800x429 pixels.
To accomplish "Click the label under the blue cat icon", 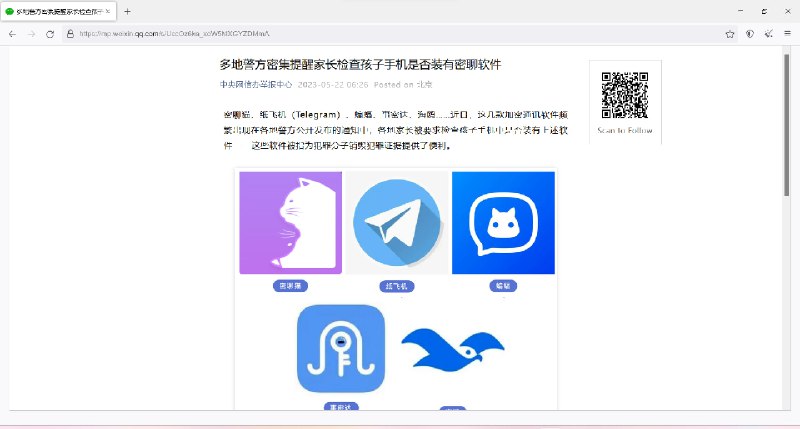I will click(x=503, y=286).
